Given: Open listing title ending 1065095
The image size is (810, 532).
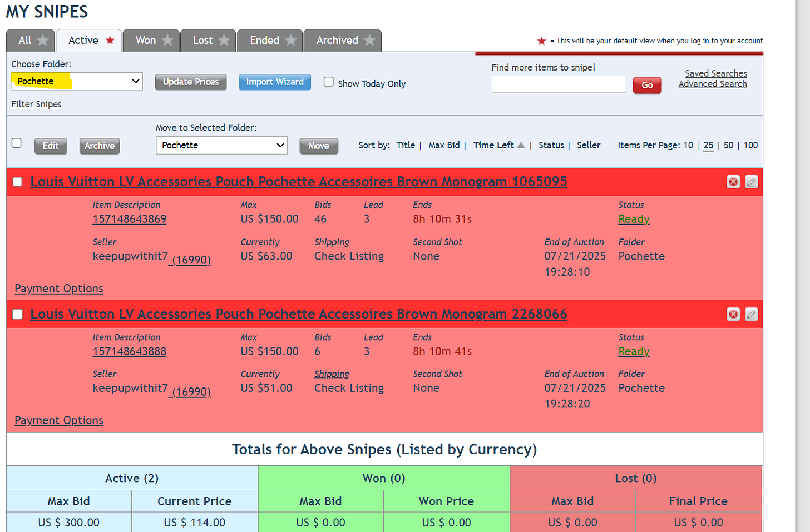Looking at the screenshot, I should point(299,182).
